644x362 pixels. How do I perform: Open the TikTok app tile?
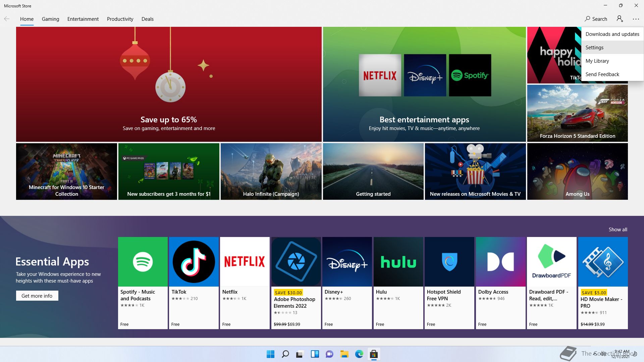(x=194, y=283)
